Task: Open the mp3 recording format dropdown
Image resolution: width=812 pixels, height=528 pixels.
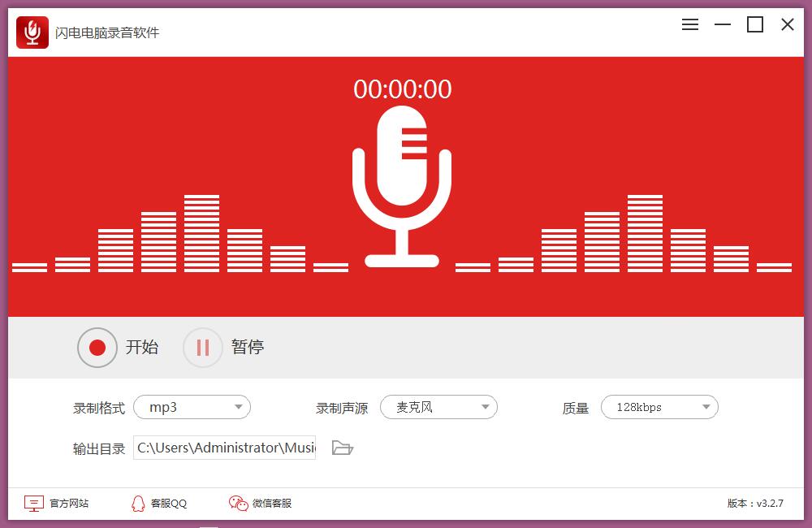Action: 192,407
